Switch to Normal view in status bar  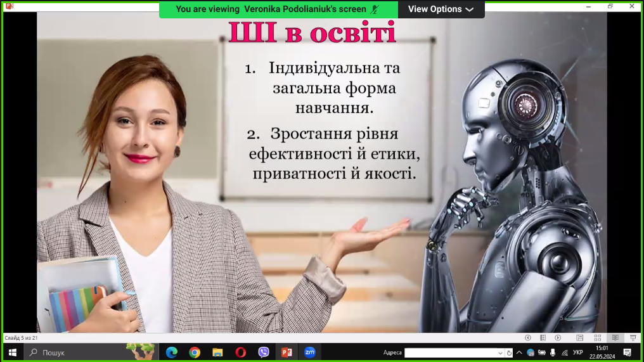(579, 338)
